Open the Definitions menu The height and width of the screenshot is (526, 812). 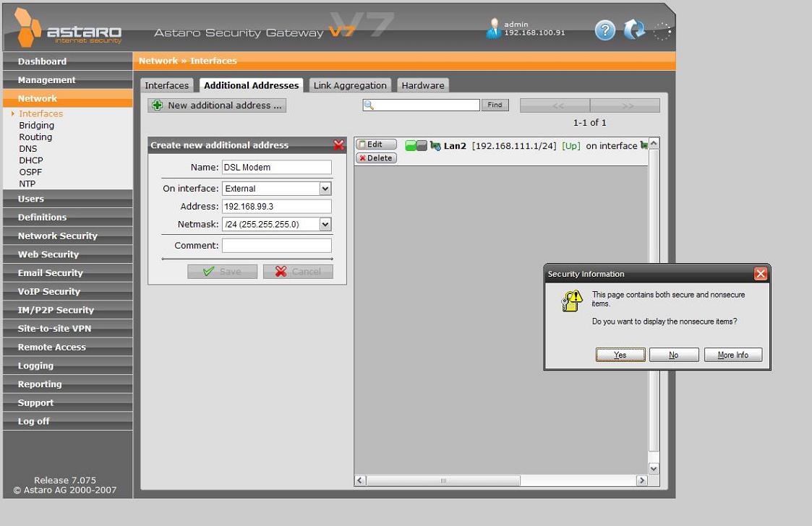(x=68, y=217)
